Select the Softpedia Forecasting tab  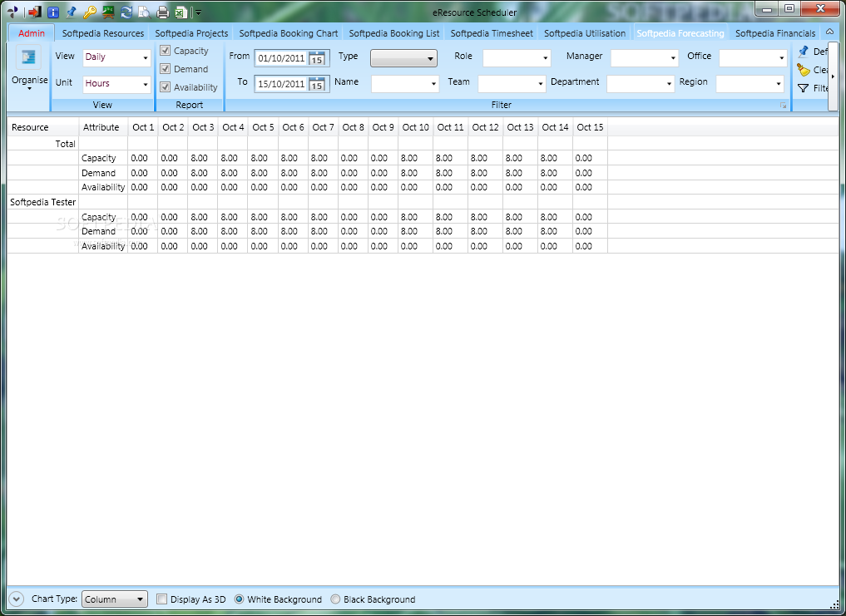[680, 33]
